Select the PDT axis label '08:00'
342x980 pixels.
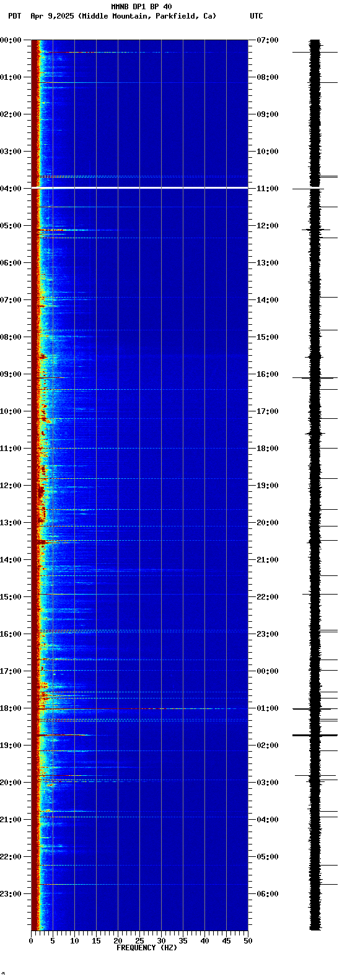(11, 337)
